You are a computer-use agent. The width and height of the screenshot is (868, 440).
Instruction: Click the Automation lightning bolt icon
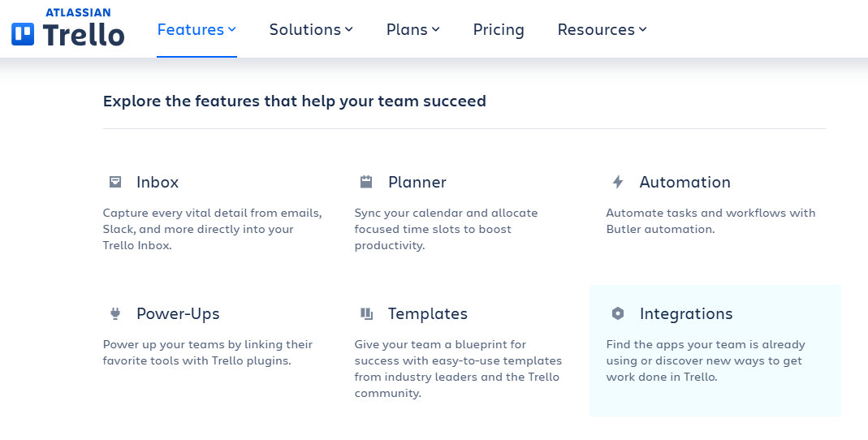pyautogui.click(x=618, y=182)
